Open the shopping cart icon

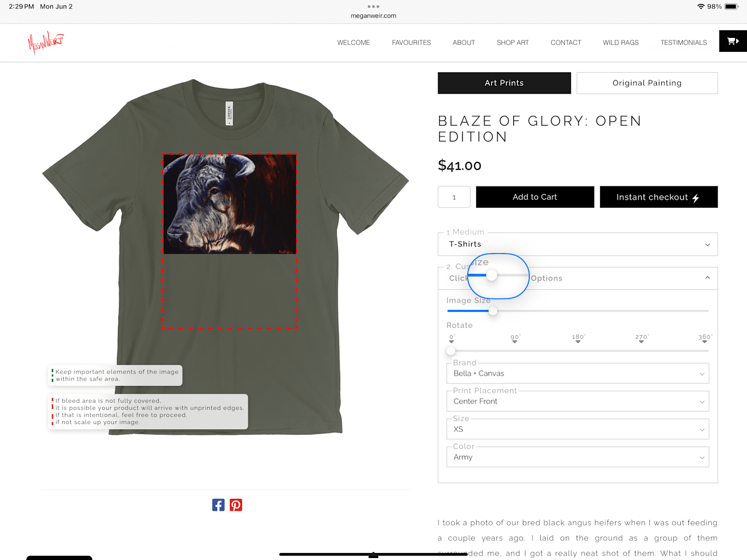click(x=733, y=41)
